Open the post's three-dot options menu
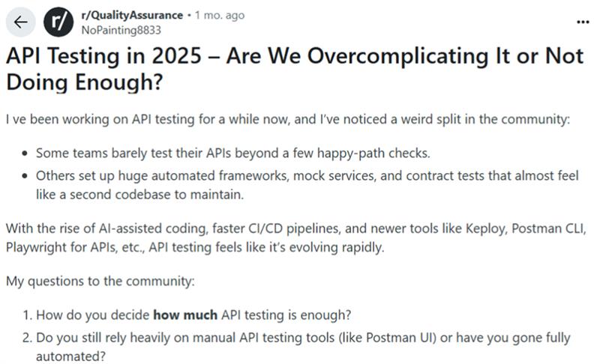This screenshot has width=600, height=364. (583, 22)
